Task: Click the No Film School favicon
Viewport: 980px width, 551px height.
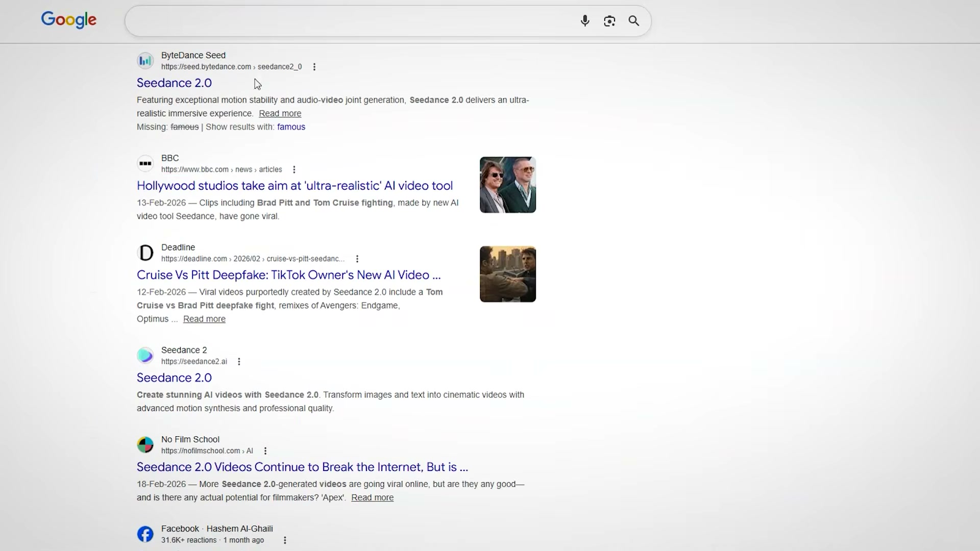Action: [x=145, y=445]
